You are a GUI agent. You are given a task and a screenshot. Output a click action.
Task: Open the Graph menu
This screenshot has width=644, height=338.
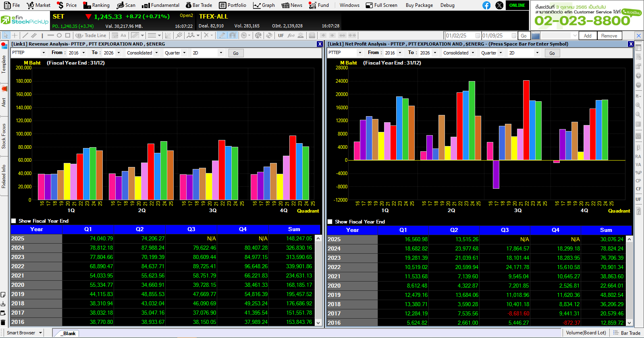[264, 5]
